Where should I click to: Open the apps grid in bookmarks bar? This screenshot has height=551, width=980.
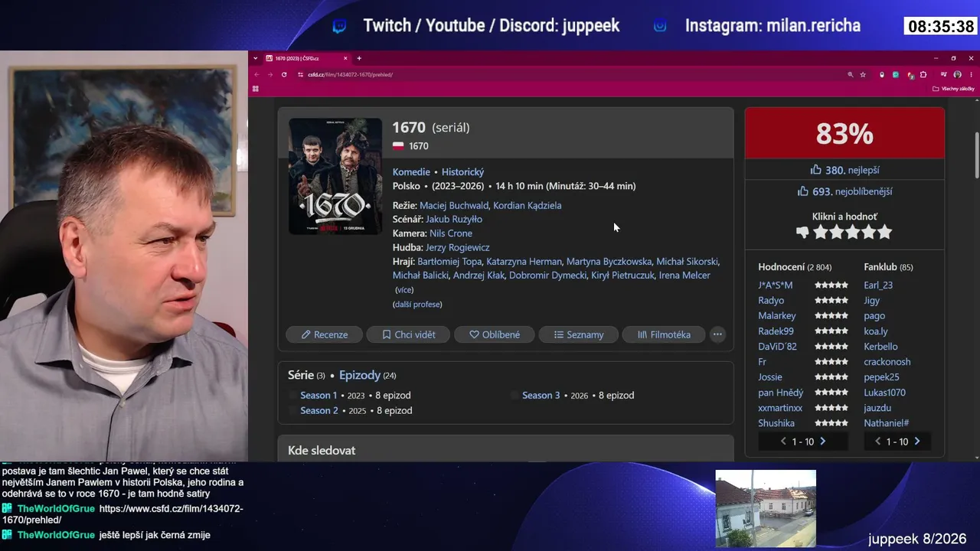pyautogui.click(x=255, y=89)
